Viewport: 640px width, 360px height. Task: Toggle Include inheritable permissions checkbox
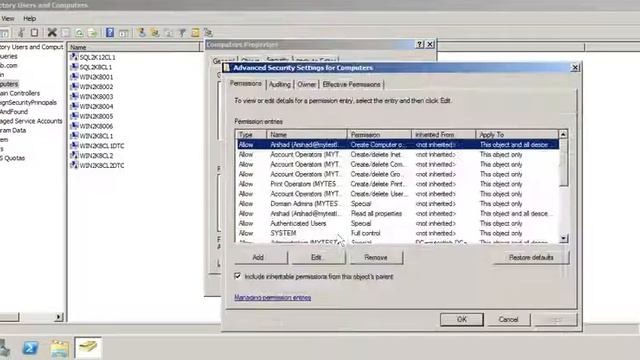pos(238,276)
